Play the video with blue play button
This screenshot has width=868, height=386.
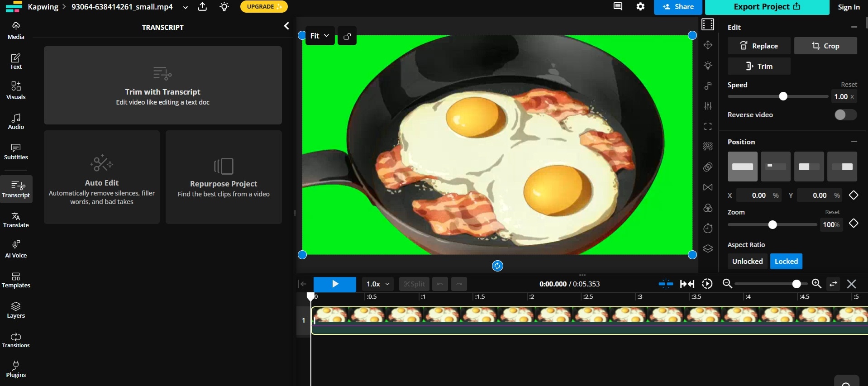pyautogui.click(x=335, y=284)
